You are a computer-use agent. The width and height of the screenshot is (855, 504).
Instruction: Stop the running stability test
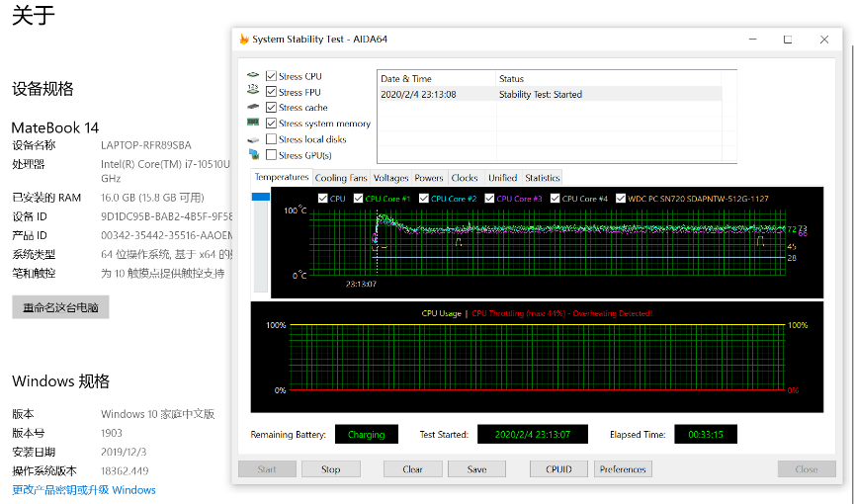330,469
